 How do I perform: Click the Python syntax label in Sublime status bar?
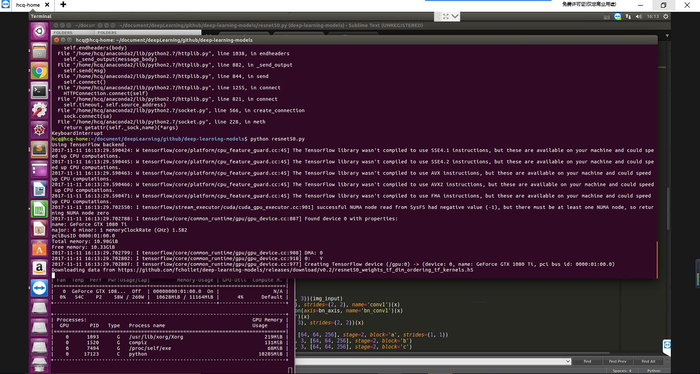pos(653,370)
